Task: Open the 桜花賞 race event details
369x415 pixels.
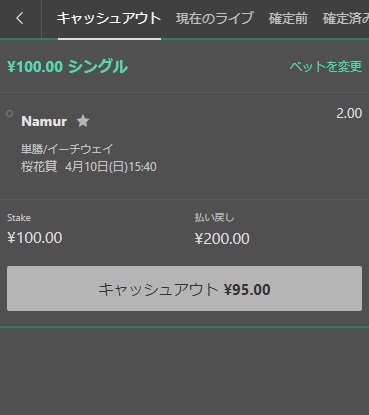Action: [x=39, y=166]
